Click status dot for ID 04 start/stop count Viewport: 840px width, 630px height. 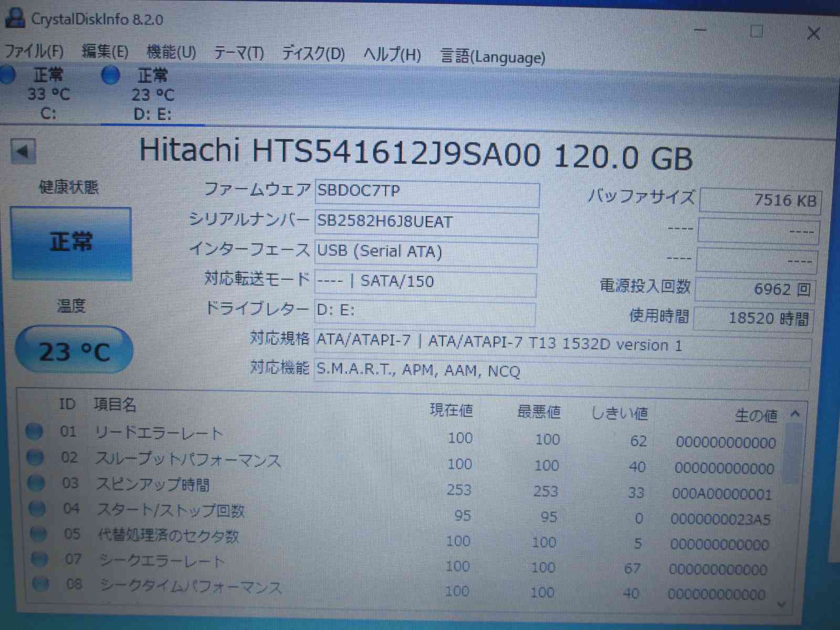[x=37, y=508]
